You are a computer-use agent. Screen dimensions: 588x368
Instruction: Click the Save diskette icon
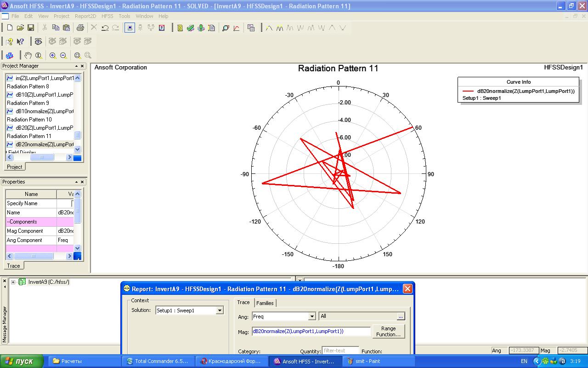pyautogui.click(x=31, y=28)
